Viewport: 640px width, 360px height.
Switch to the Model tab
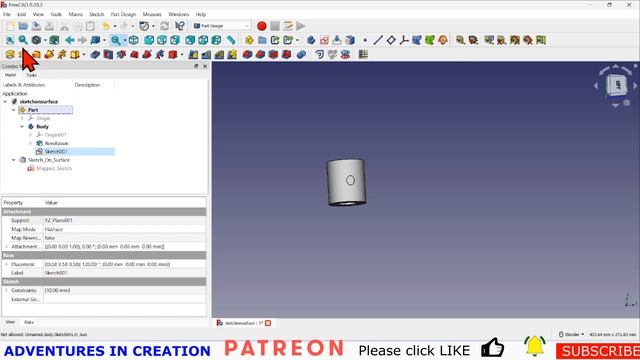(x=10, y=75)
